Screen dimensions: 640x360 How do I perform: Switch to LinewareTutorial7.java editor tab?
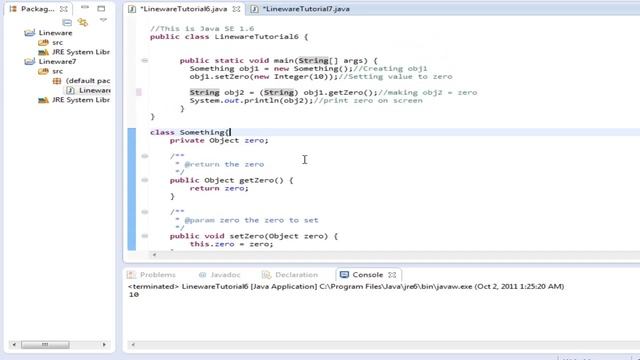[x=306, y=9]
